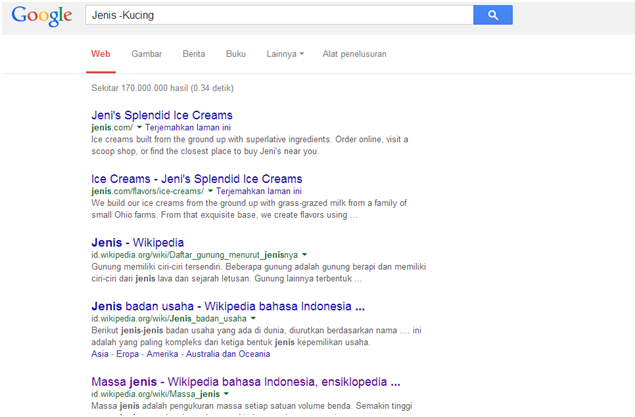
Task: Click the result count text Sekitar 170.000.000 hasil
Action: (162, 88)
